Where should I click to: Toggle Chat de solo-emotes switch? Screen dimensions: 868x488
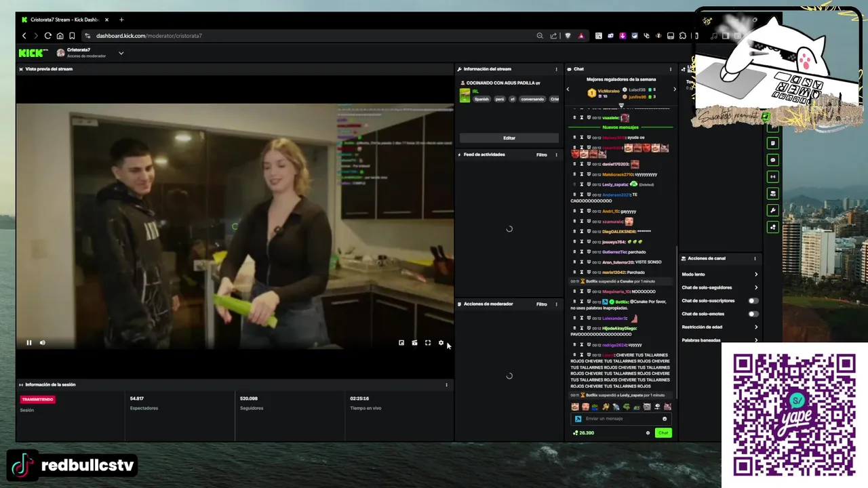(x=753, y=314)
